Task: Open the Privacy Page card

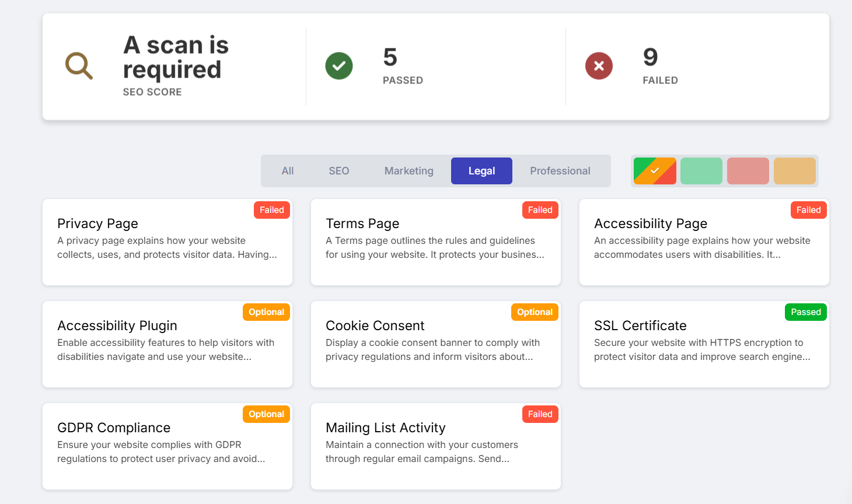Action: click(x=167, y=242)
